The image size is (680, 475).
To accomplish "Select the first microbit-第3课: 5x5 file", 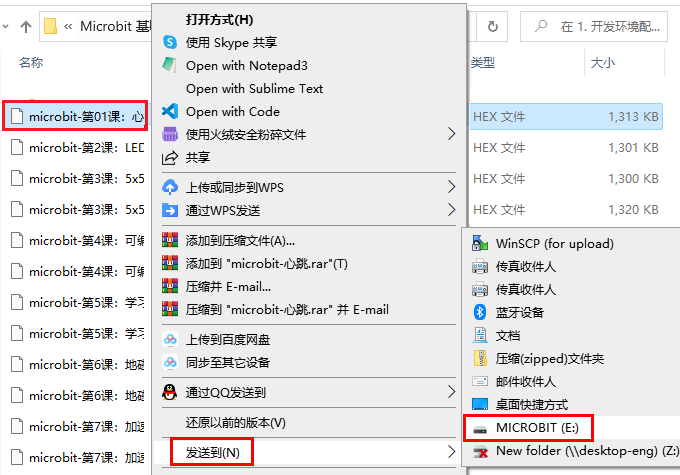I will (x=77, y=179).
